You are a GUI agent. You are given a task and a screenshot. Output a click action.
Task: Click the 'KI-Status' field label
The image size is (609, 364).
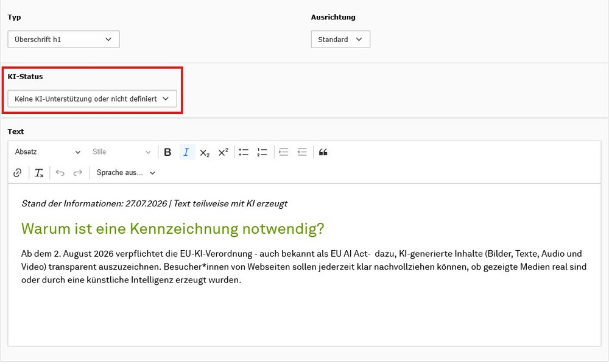(25, 77)
